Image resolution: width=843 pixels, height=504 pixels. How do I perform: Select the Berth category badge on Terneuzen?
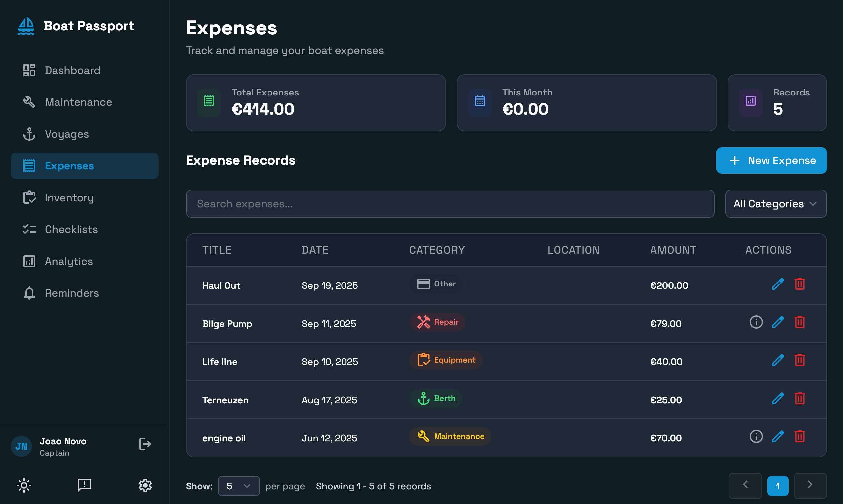point(436,398)
